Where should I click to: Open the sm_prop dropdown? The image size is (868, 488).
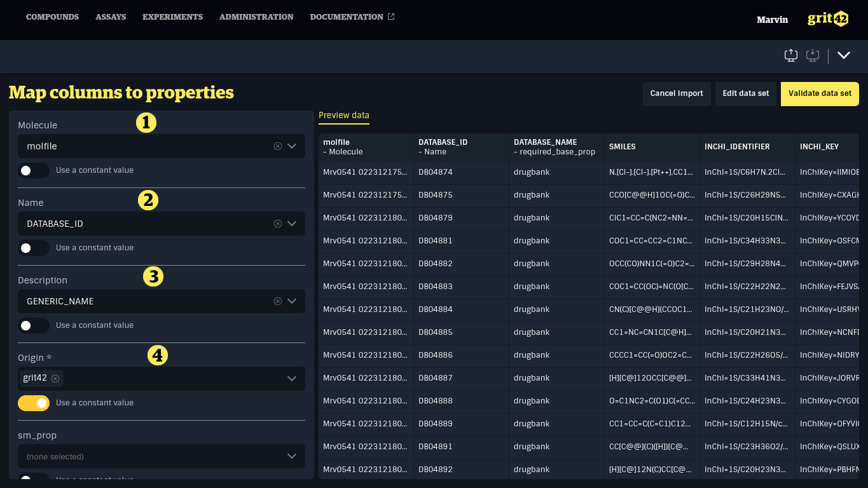(162, 456)
